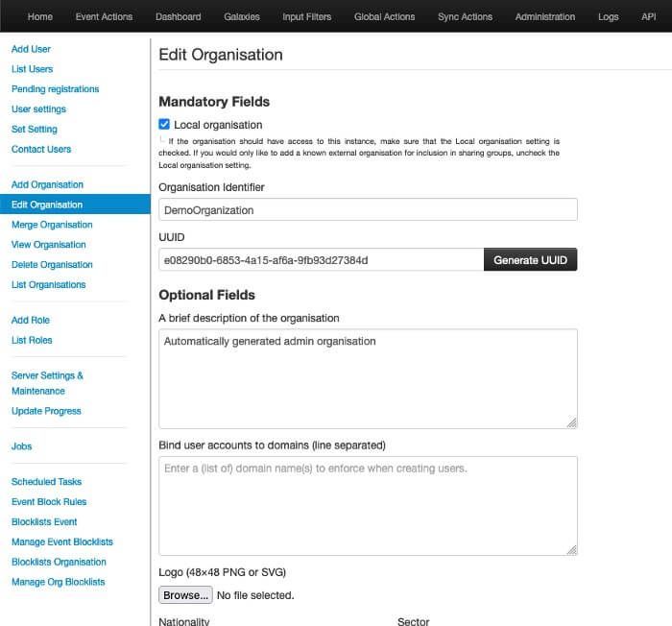Screen dimensions: 672x626
Task: Click Browse to choose a logo file
Action: pos(185,595)
